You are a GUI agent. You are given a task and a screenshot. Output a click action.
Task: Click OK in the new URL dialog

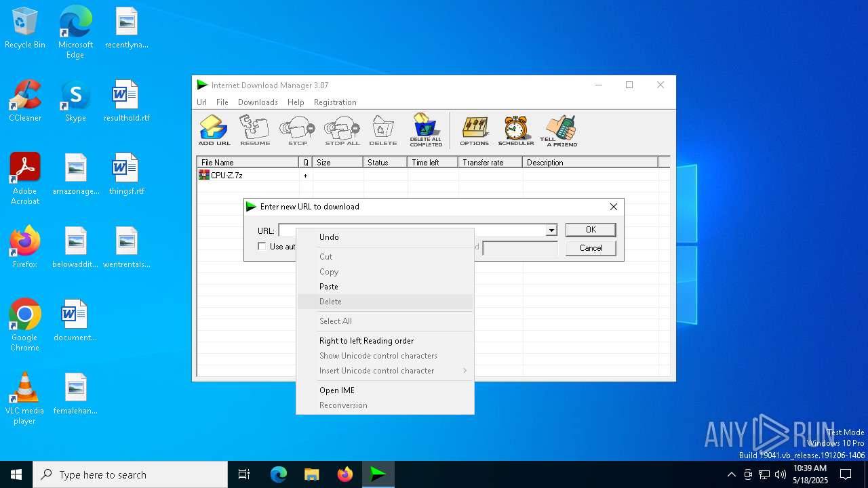[591, 230]
